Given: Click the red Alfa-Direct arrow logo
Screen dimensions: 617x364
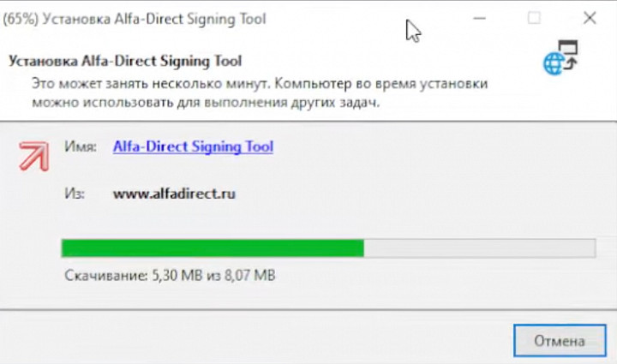Looking at the screenshot, I should pyautogui.click(x=33, y=157).
